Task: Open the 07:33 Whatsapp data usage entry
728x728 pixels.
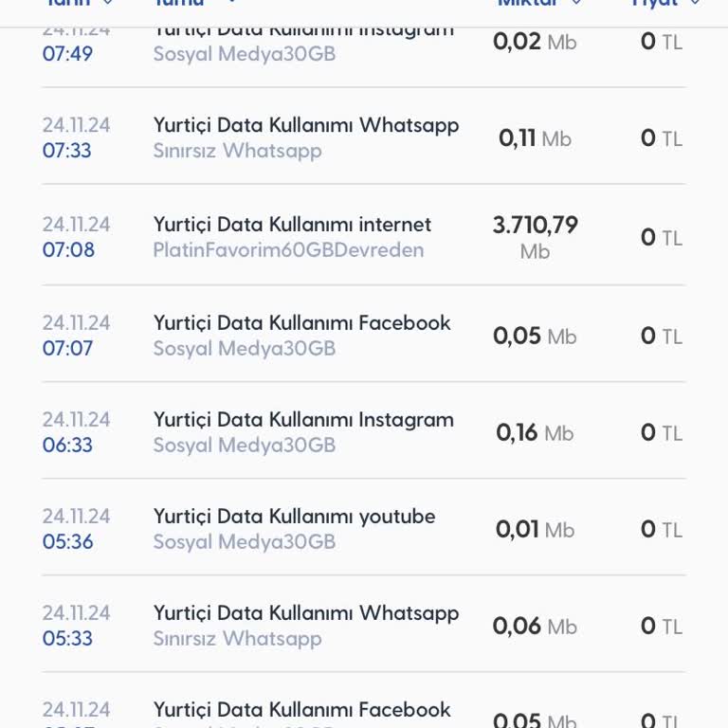Action: 306,126
